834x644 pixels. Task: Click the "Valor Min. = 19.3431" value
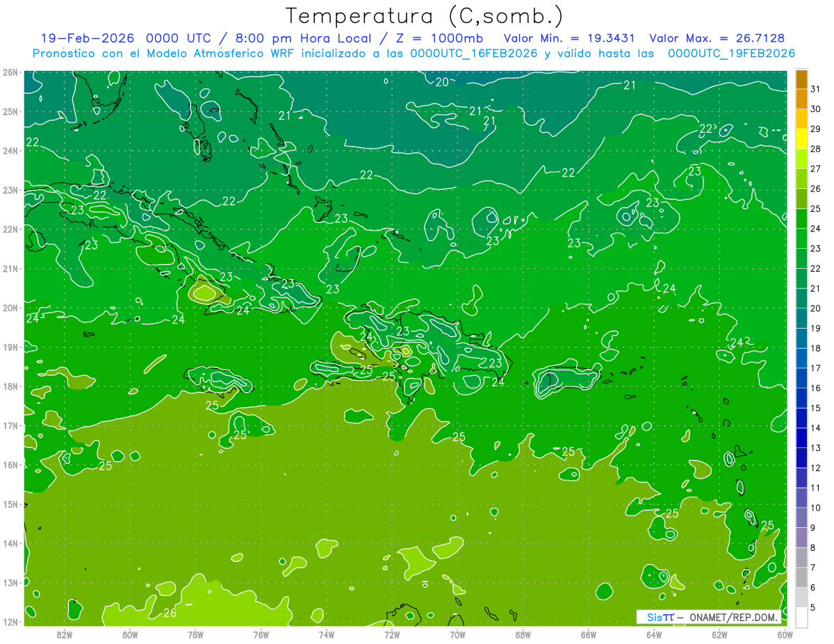point(569,38)
